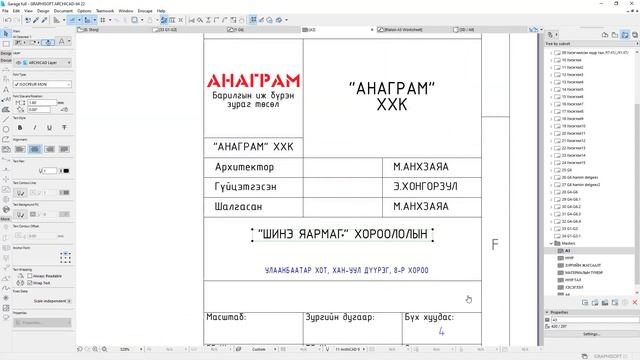Click the layout name field in Properties
Screen dimensions: 640x360
pyautogui.click(x=595, y=320)
